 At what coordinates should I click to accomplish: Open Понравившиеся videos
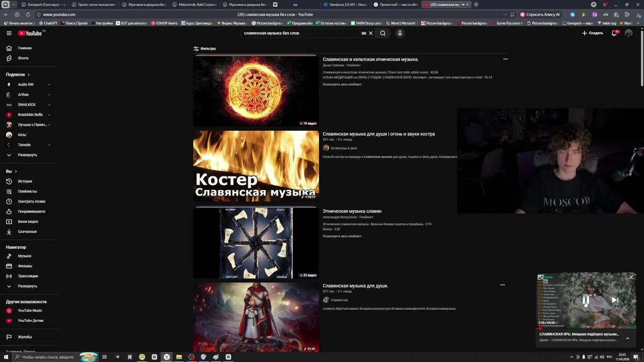pyautogui.click(x=32, y=212)
